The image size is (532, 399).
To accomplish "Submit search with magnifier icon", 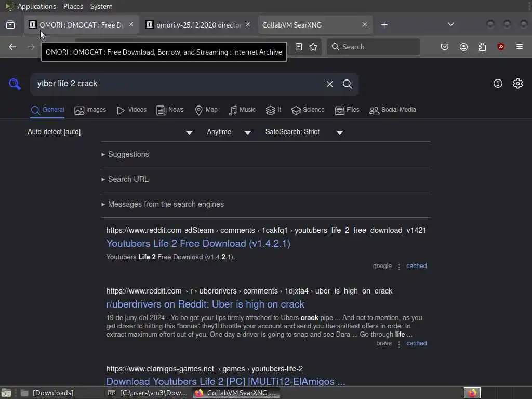I will (347, 84).
